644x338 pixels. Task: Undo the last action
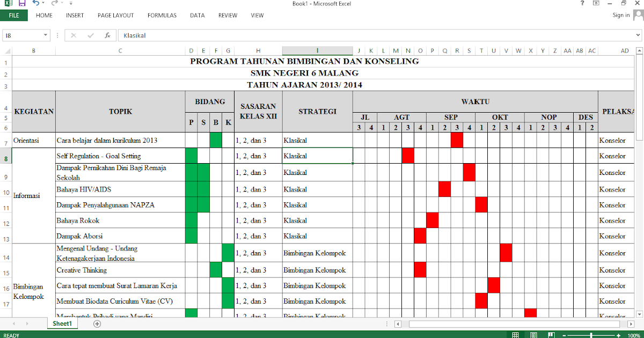pyautogui.click(x=35, y=4)
